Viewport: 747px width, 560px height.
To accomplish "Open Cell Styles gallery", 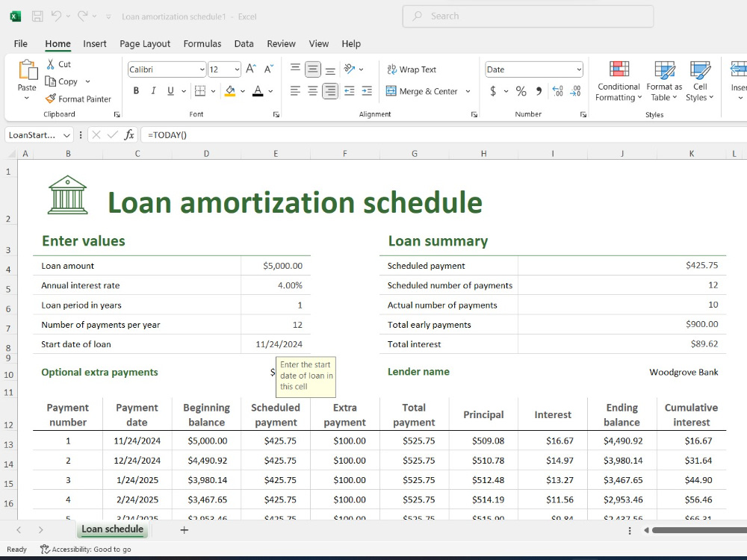I will click(x=700, y=81).
